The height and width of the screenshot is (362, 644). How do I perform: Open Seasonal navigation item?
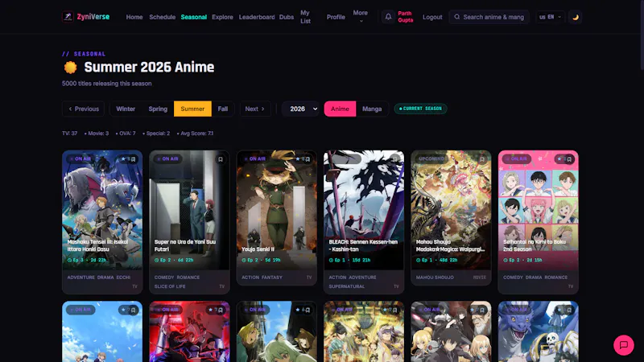tap(193, 17)
